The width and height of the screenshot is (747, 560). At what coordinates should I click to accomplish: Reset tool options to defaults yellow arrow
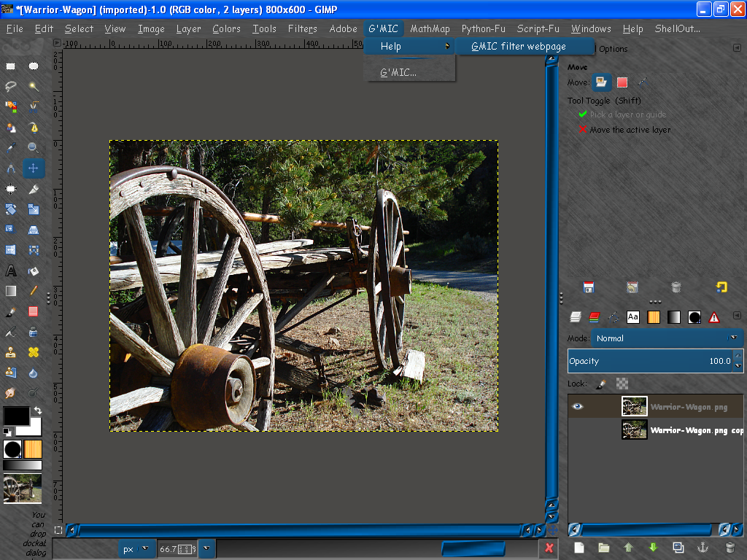[721, 287]
